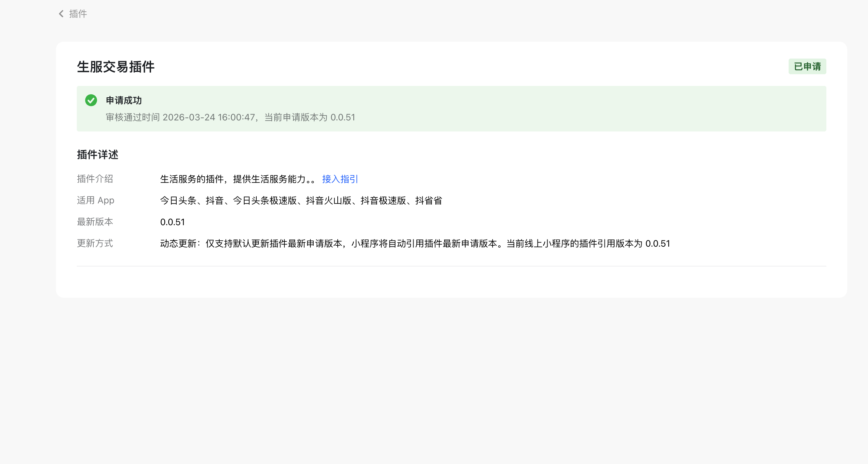Click the green success checkmark icon
The height and width of the screenshot is (464, 868).
91,100
